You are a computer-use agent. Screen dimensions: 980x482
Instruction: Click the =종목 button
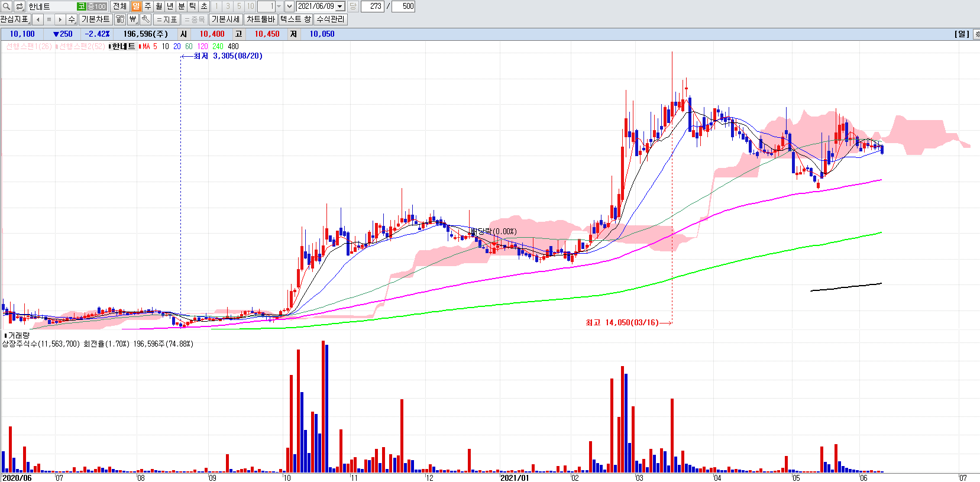195,20
